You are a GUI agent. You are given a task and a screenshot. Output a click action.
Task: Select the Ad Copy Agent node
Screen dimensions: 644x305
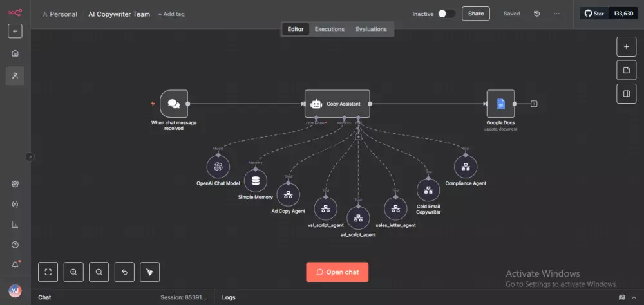click(289, 194)
